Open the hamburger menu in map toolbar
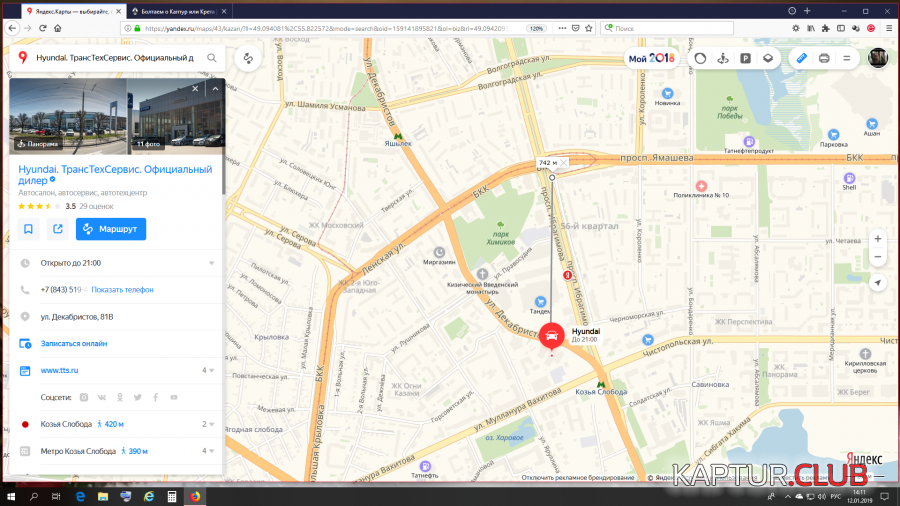Screen dimensions: 900x506 pyautogui.click(x=846, y=58)
